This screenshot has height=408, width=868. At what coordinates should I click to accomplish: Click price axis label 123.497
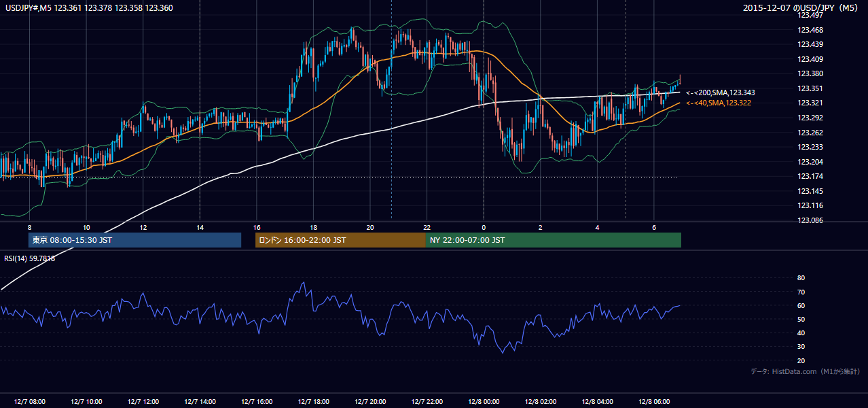[810, 15]
